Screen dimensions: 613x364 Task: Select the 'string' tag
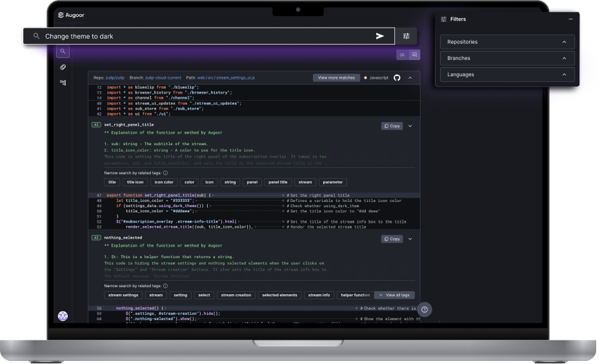click(230, 182)
